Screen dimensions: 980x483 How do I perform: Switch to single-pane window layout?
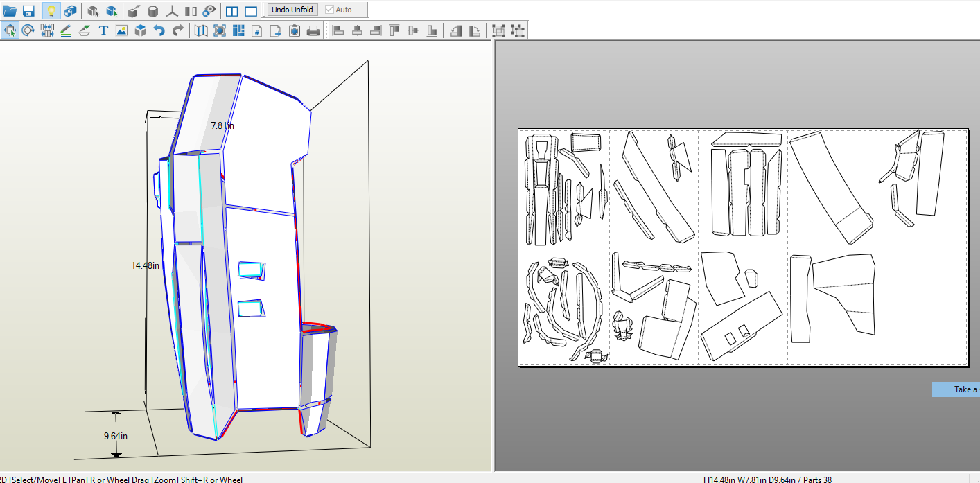(251, 10)
